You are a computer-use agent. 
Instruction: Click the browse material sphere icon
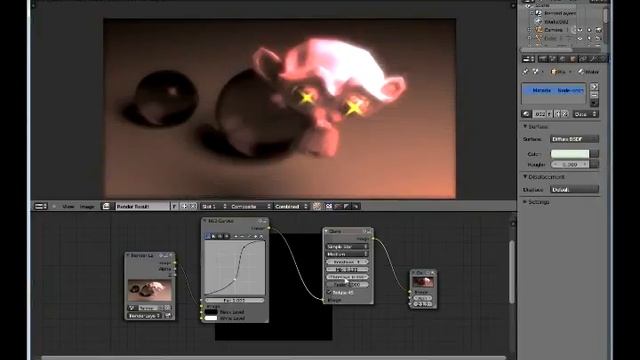coord(527,114)
